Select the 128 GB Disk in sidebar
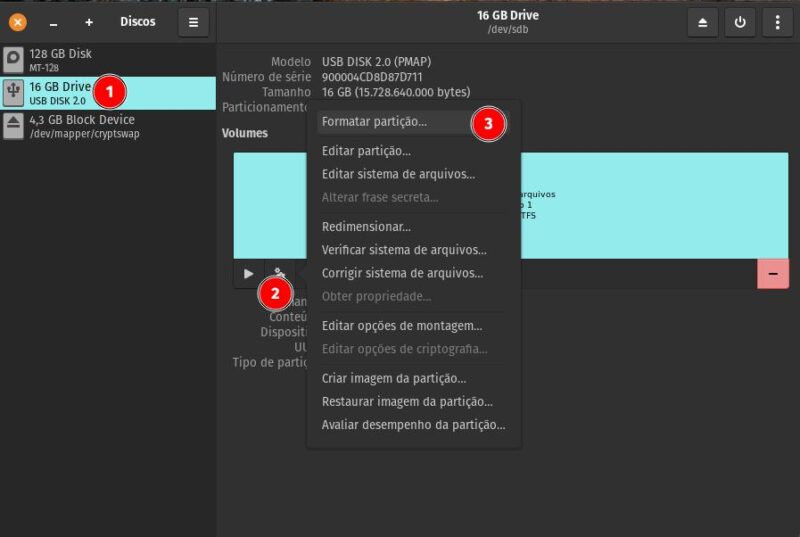 click(x=60, y=59)
